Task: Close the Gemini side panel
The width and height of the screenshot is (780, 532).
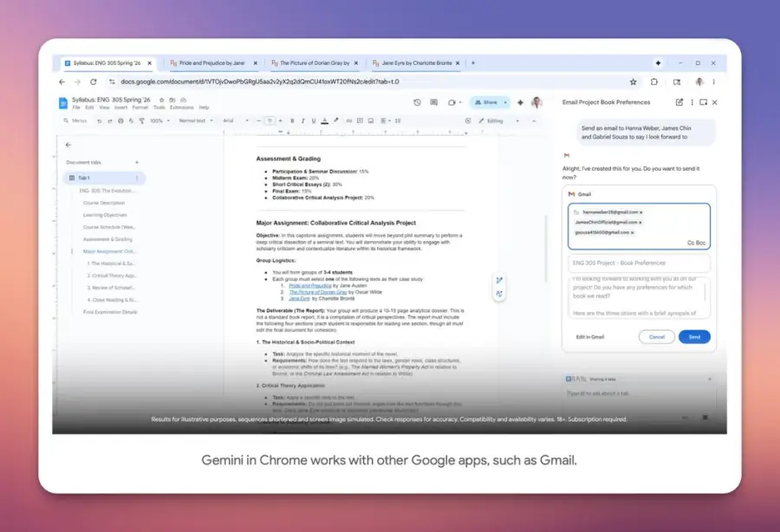Action: click(715, 102)
